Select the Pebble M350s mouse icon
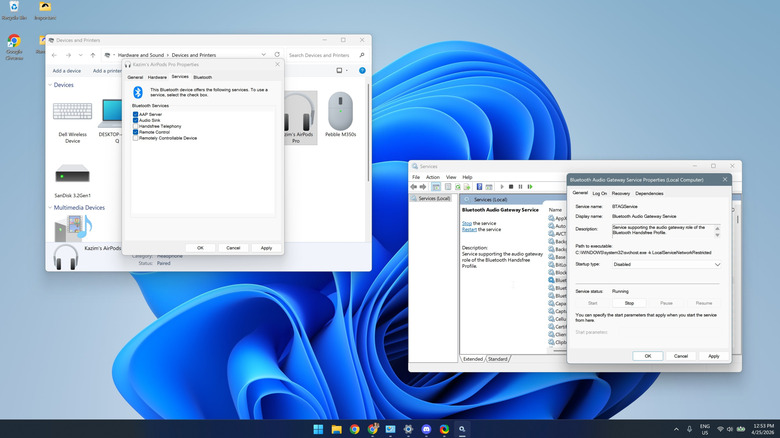The height and width of the screenshot is (438, 780). point(340,110)
